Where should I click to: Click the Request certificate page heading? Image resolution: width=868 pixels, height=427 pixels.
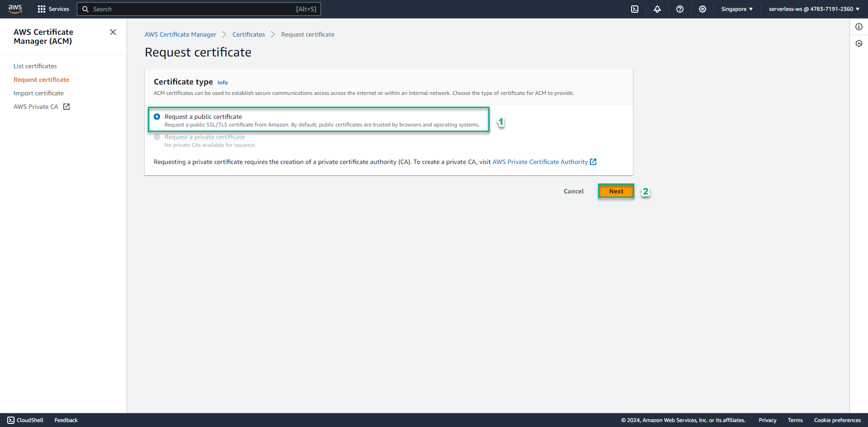(x=198, y=52)
